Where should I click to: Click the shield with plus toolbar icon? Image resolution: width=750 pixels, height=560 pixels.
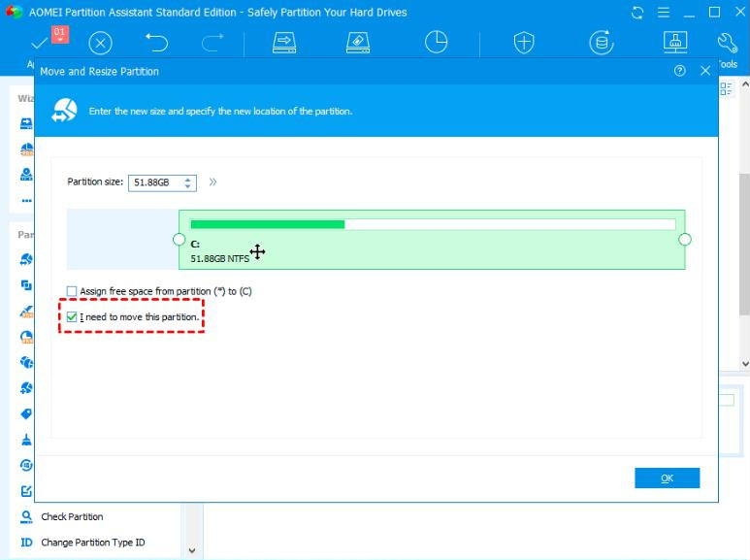point(524,42)
